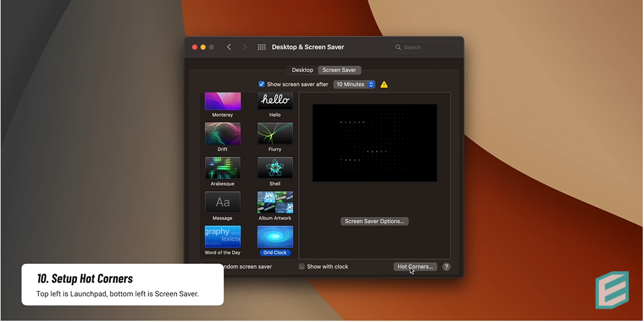Close the Desktop & Screen Saver window
644x322 pixels.
tap(195, 47)
